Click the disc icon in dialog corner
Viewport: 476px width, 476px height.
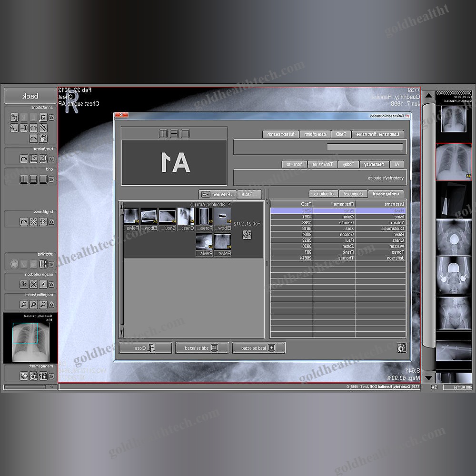pyautogui.click(x=401, y=348)
